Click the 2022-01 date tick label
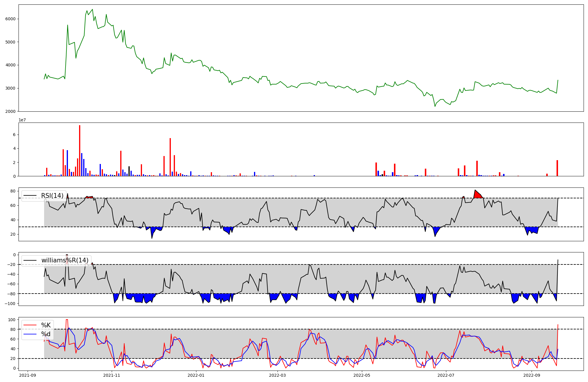Viewport: 588px width, 382px height. [196, 375]
